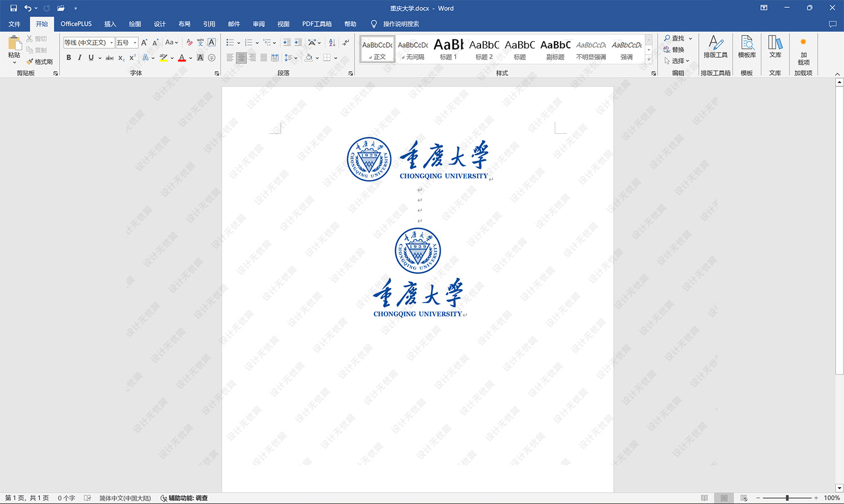Open the Find (查找) dropdown arrow
This screenshot has width=844, height=504.
click(690, 38)
